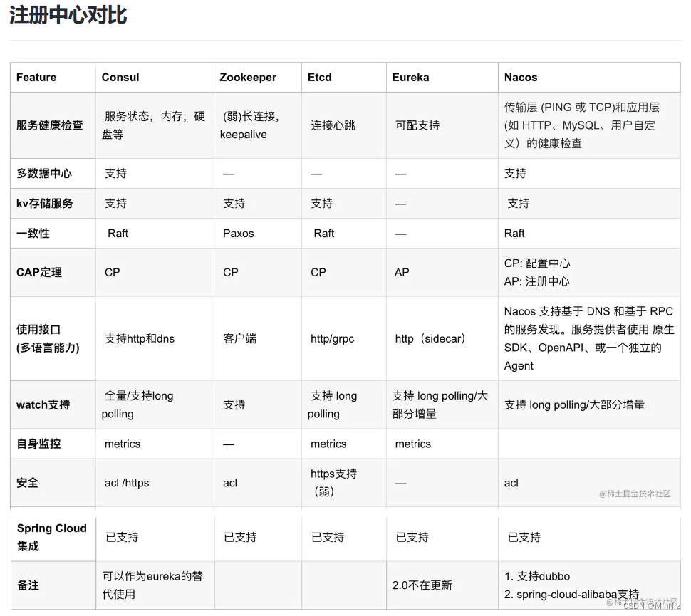The width and height of the screenshot is (691, 616).
Task: Click the 安全 row label
Action: (x=27, y=482)
